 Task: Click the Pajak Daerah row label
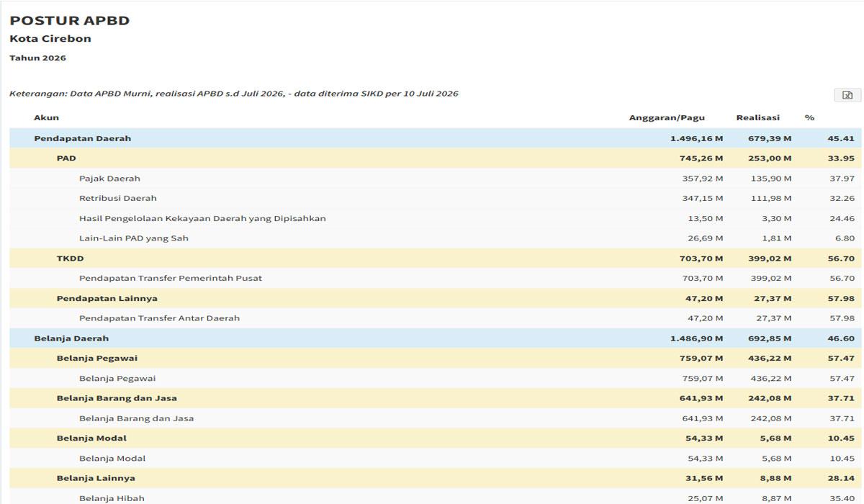[109, 179]
